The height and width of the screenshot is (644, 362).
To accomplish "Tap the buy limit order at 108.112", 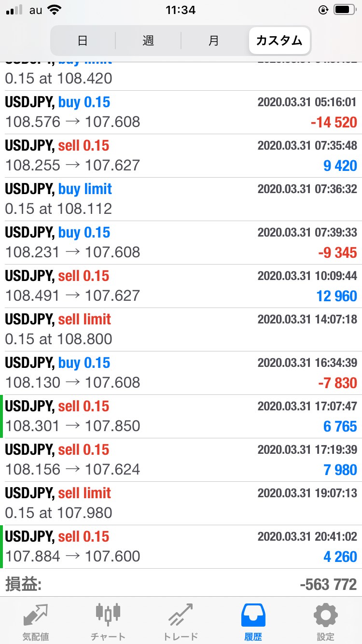I will click(x=181, y=199).
